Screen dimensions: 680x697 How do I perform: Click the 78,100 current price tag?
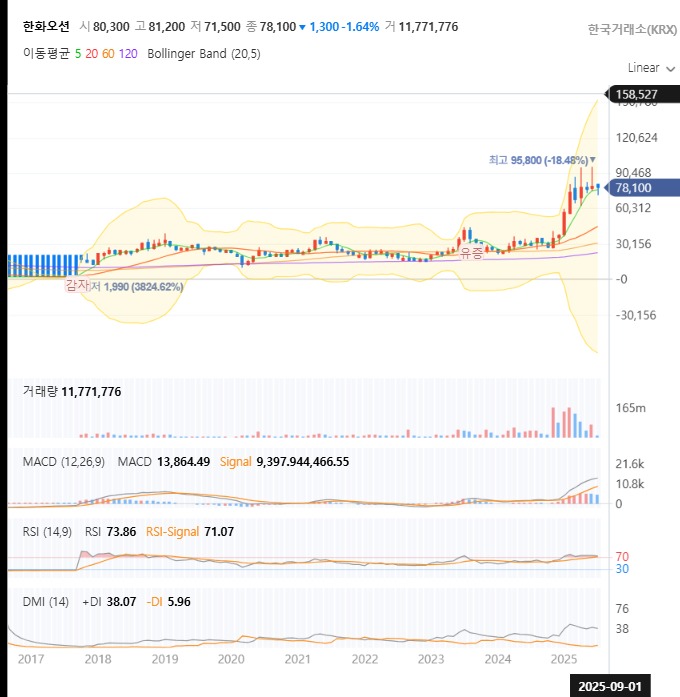(x=643, y=188)
